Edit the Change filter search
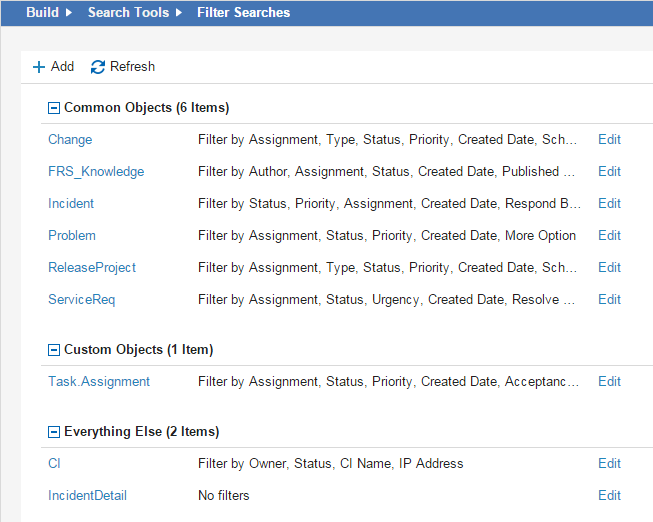Image resolution: width=653 pixels, height=522 pixels. [609, 140]
